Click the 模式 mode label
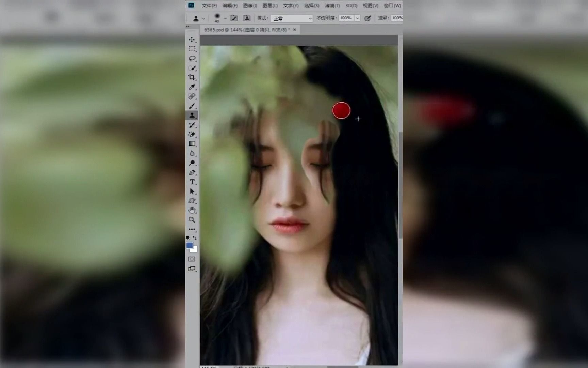 pos(262,18)
